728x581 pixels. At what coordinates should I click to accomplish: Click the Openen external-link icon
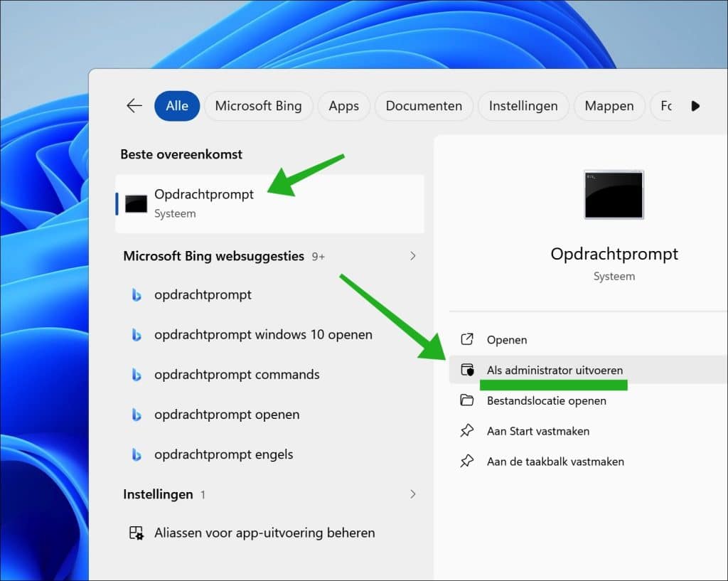[x=466, y=339]
